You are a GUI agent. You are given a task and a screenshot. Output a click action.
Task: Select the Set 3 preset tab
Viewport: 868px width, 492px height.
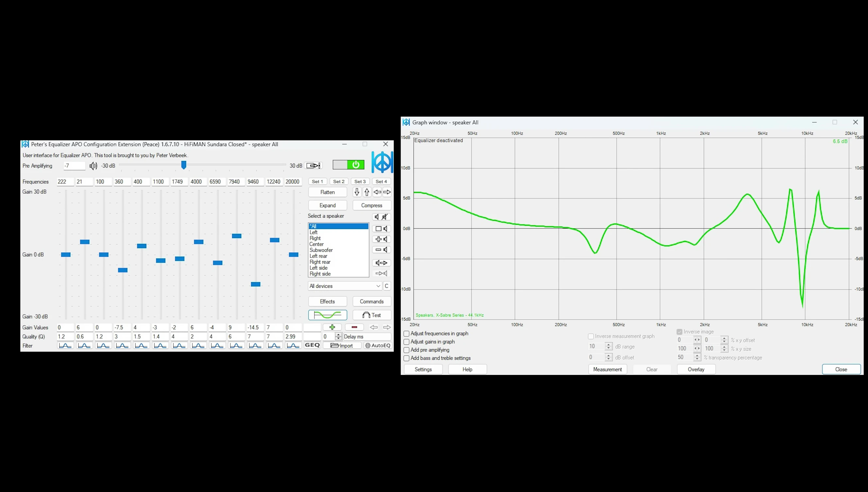pos(360,181)
